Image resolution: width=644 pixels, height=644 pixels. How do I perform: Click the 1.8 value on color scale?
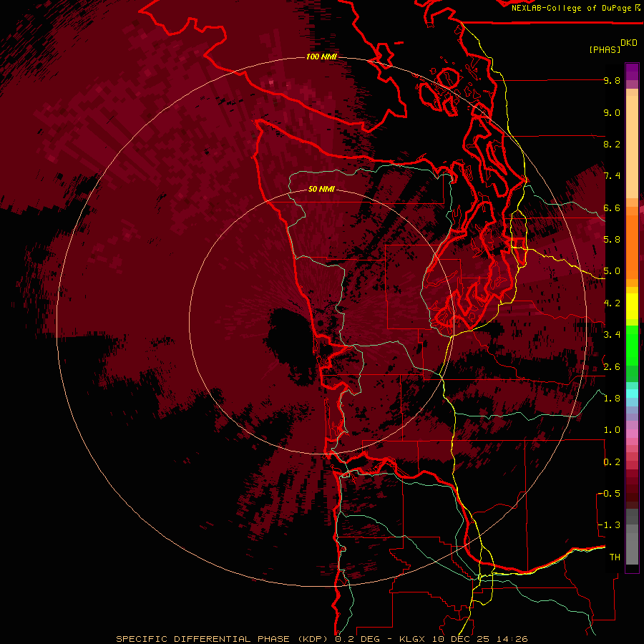tap(612, 399)
